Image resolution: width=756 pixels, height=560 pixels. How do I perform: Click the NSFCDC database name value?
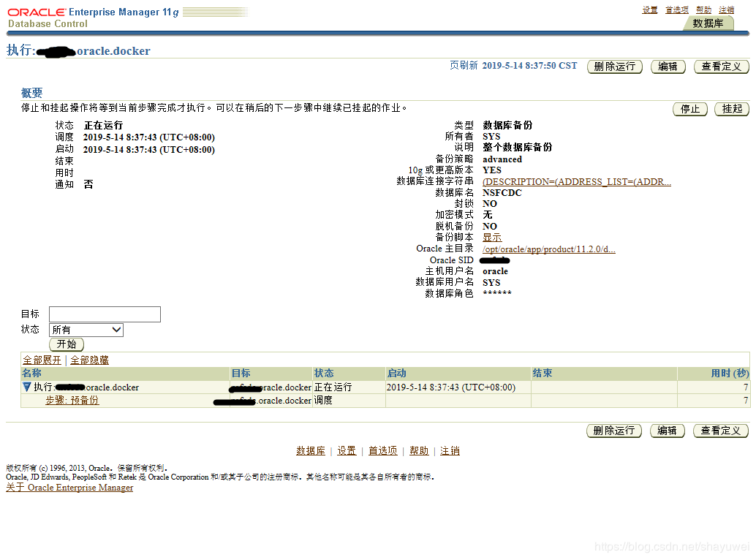tap(502, 193)
